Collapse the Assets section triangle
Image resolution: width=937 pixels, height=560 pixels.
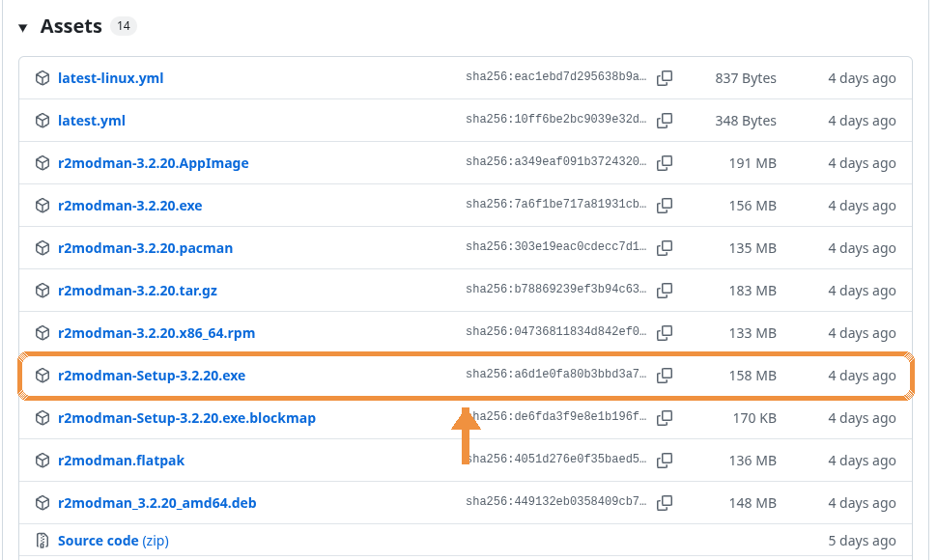coord(23,27)
